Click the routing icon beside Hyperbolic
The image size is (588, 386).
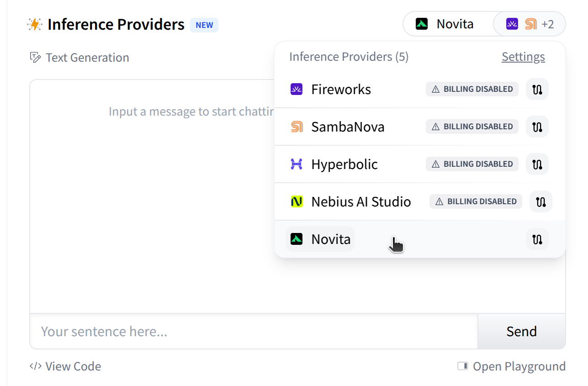click(x=537, y=164)
